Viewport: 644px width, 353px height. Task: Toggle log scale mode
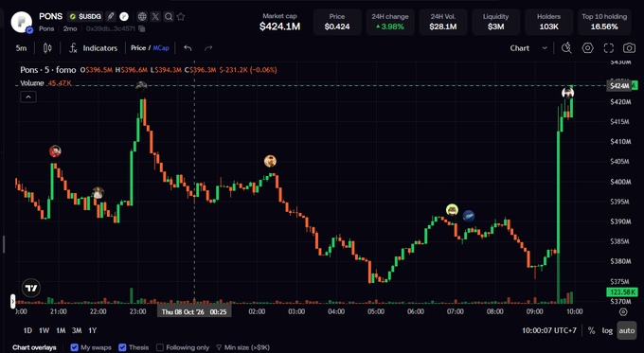point(607,330)
